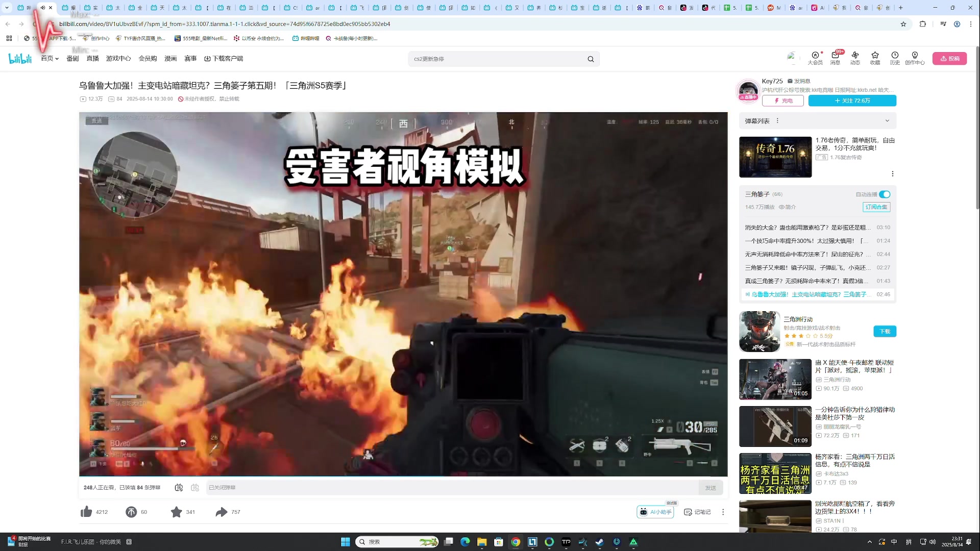
Task: Open the 简介 collection intro link
Action: [x=787, y=207]
